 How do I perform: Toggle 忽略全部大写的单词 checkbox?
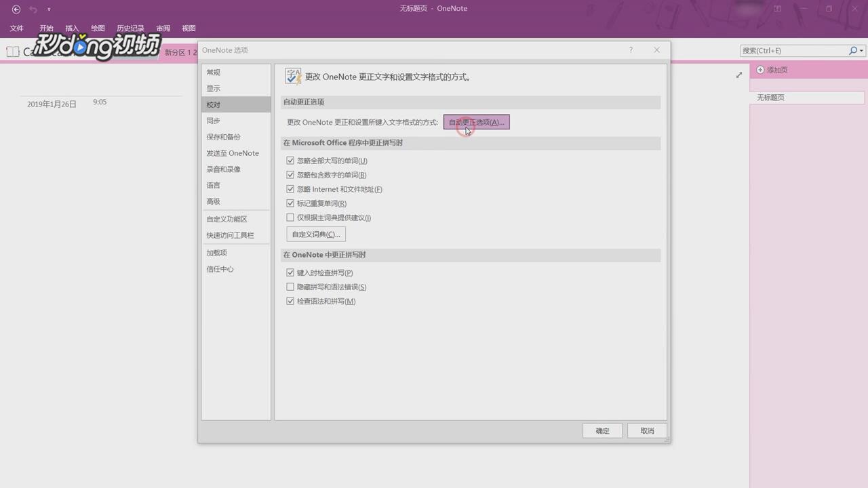tap(290, 161)
